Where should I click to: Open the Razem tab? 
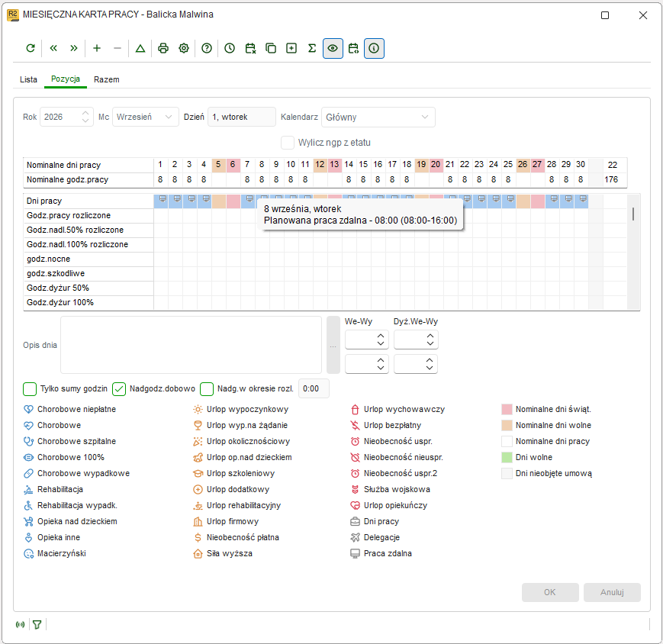tap(107, 79)
